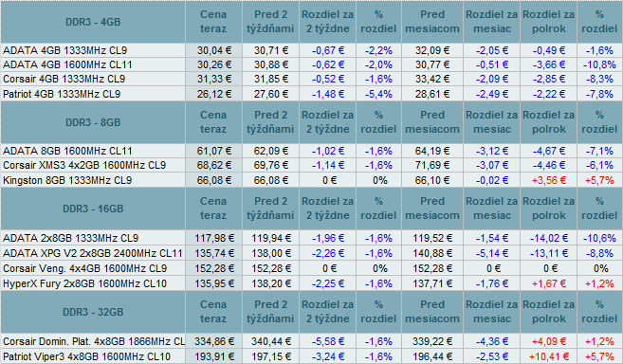Screen dimensions: 623x364
Task: Select Corsair Domin. Plat. 4x8GB 1866MHz product name
Action: pyautogui.click(x=94, y=342)
